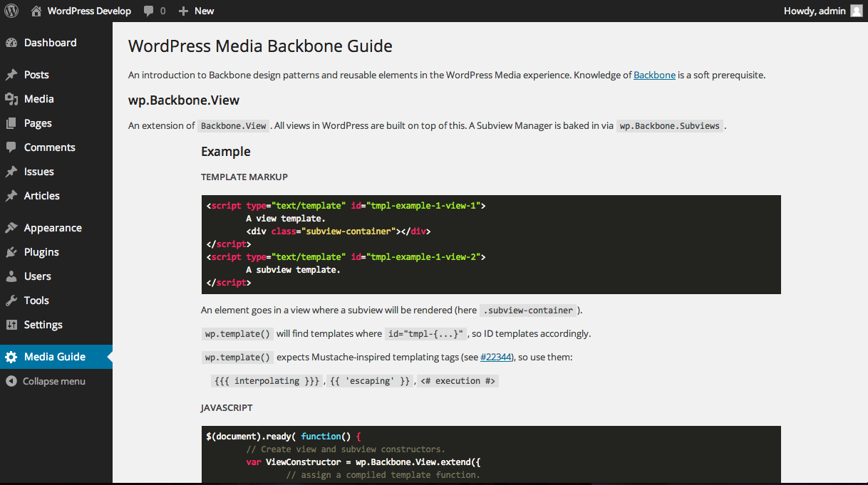The width and height of the screenshot is (868, 485).
Task: Click the WordPress Media Backbone Guide heading
Action: (x=260, y=46)
